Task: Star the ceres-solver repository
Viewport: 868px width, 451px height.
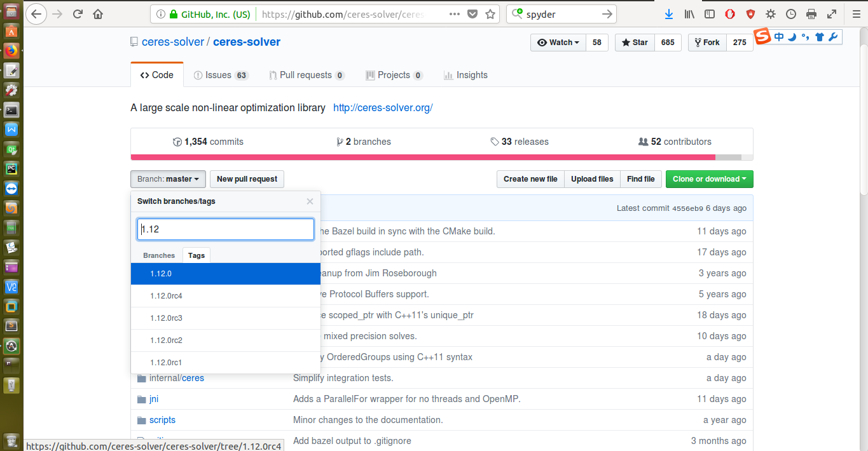Action: [635, 43]
